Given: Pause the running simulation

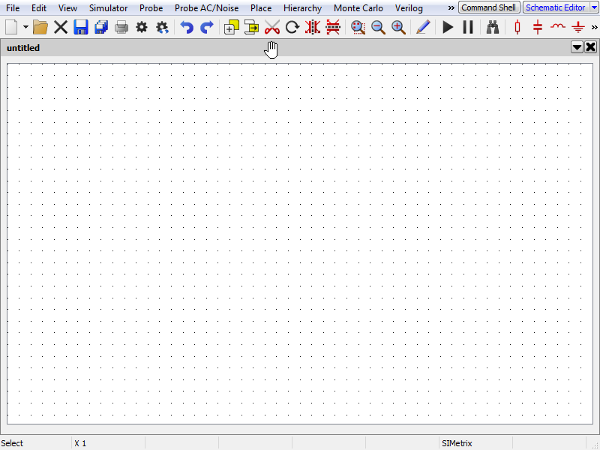Looking at the screenshot, I should (x=467, y=27).
